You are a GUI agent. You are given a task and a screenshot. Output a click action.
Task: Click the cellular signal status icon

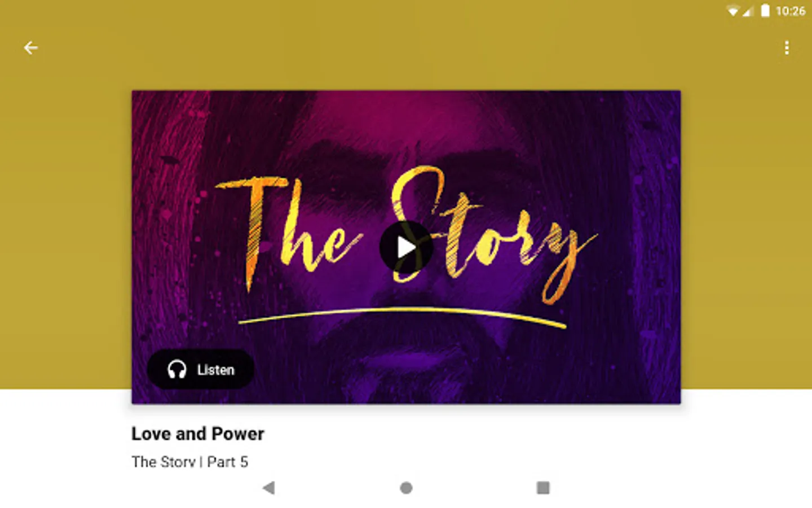coord(748,11)
